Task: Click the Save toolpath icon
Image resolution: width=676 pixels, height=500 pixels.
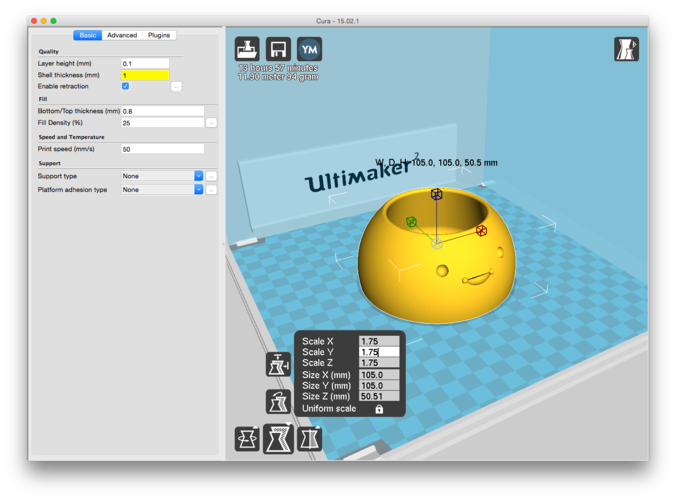Action: pos(278,49)
